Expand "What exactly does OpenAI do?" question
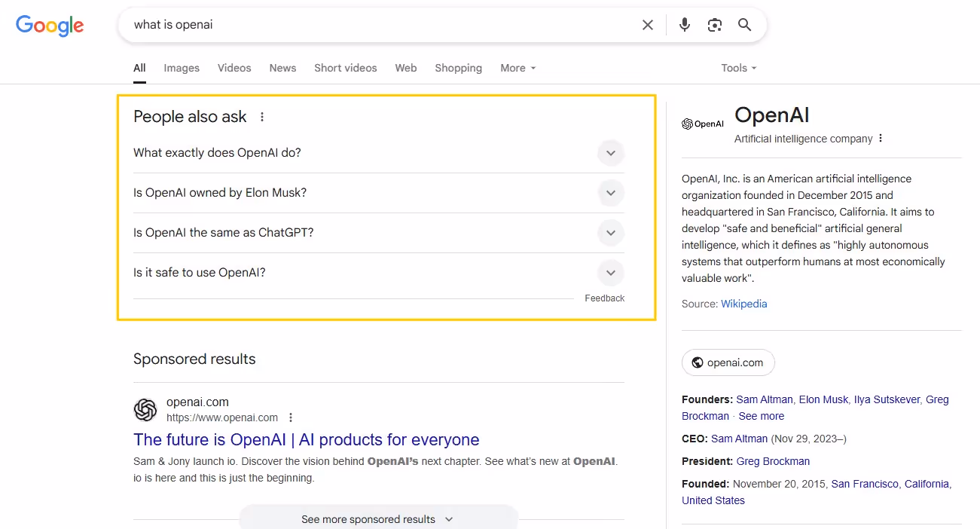 coord(379,153)
